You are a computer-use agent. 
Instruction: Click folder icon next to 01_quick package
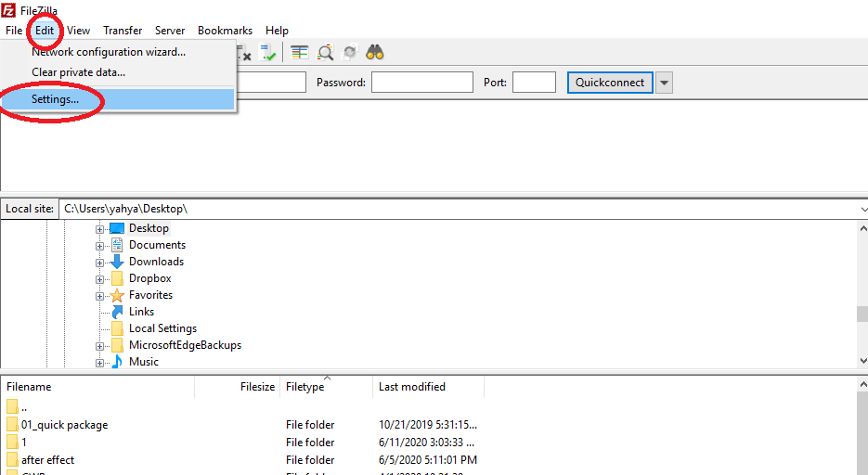point(12,425)
